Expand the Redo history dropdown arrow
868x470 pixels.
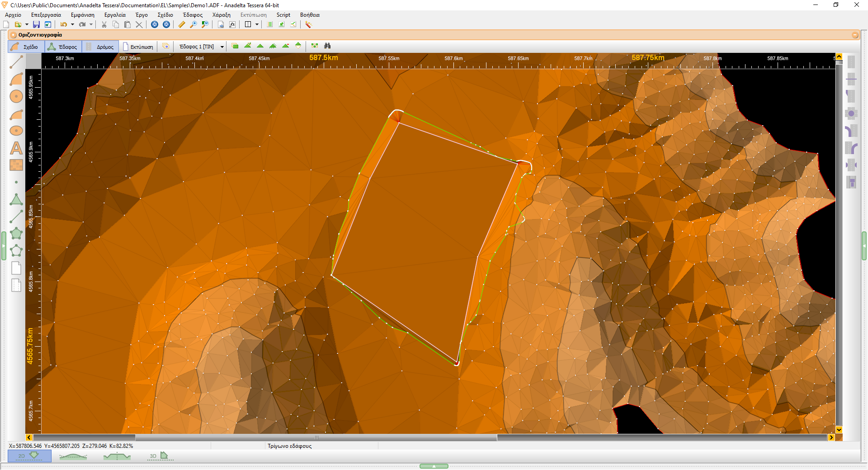(91, 24)
